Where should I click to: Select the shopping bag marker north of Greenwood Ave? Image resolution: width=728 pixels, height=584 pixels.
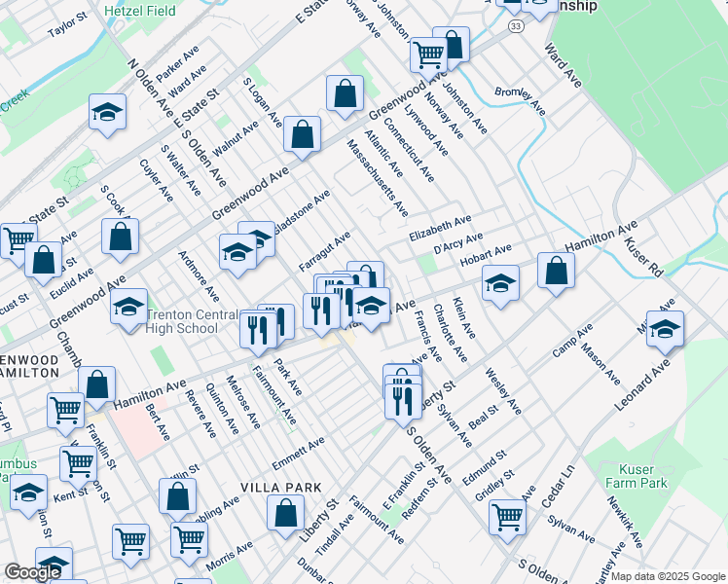[x=345, y=95]
